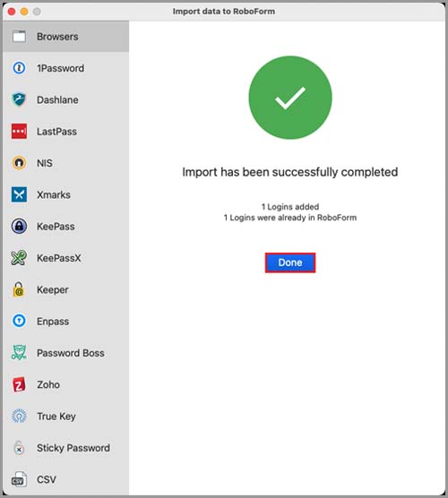Select the Zoho icon
448x498 pixels.
pos(19,384)
